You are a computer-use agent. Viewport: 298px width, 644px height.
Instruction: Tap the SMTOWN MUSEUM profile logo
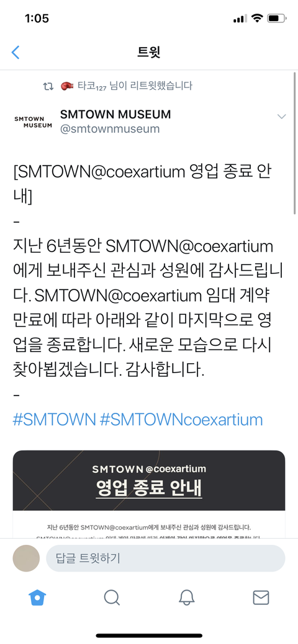33,122
